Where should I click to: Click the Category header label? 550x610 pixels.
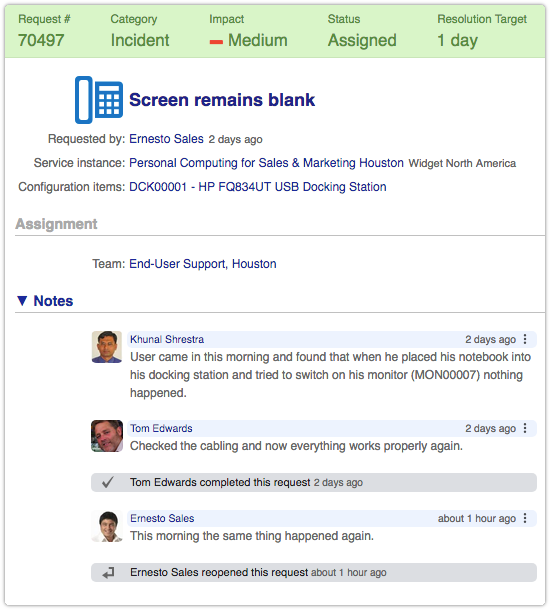click(x=134, y=19)
